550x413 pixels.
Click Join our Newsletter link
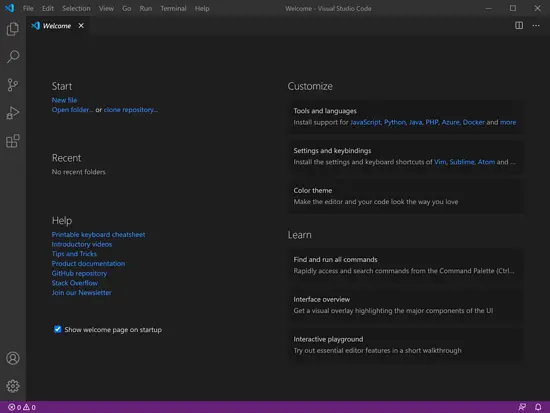pyautogui.click(x=81, y=293)
